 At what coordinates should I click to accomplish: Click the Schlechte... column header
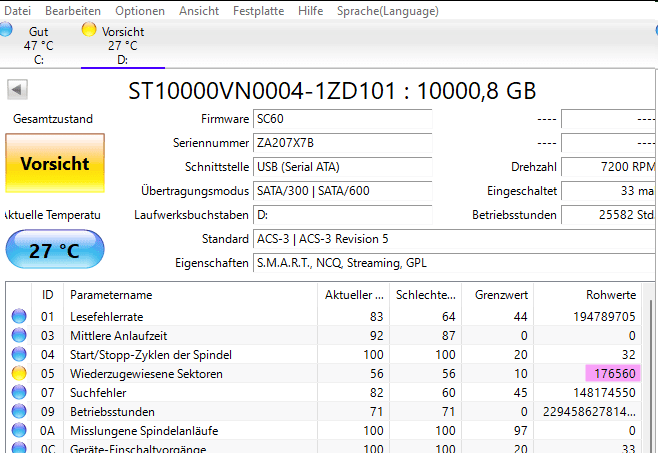[x=426, y=295]
